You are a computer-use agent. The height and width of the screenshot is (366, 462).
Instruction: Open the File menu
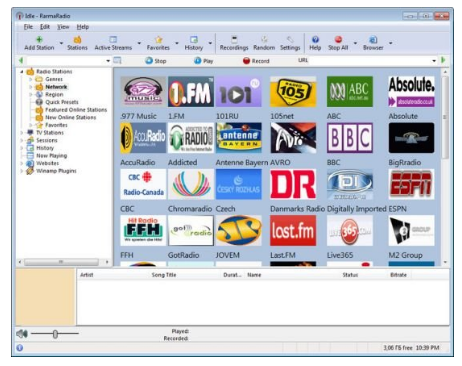28,27
